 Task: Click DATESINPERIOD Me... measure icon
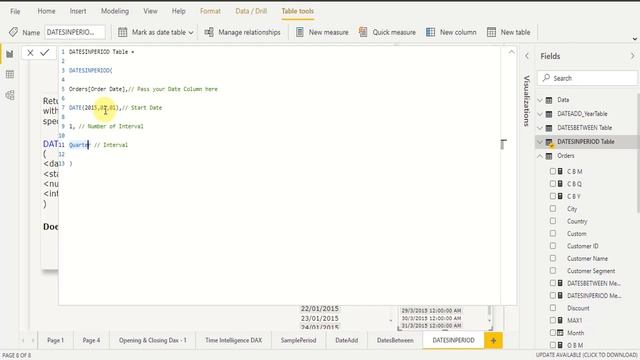560,296
